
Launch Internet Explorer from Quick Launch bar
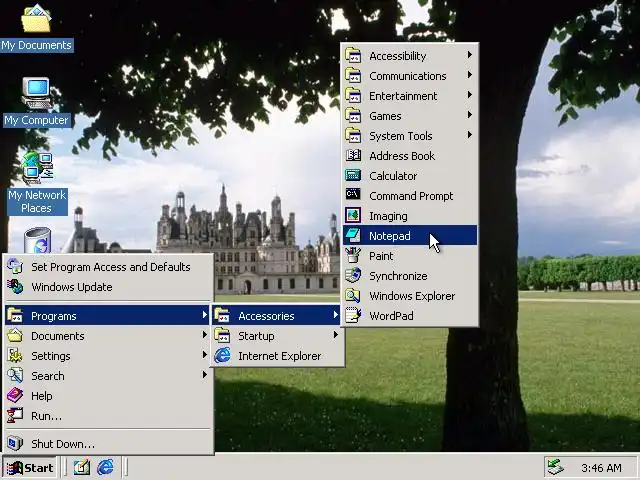tap(105, 467)
